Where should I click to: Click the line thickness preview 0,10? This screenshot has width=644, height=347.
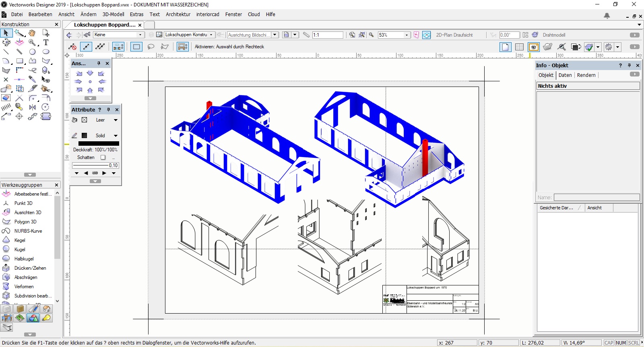[95, 165]
